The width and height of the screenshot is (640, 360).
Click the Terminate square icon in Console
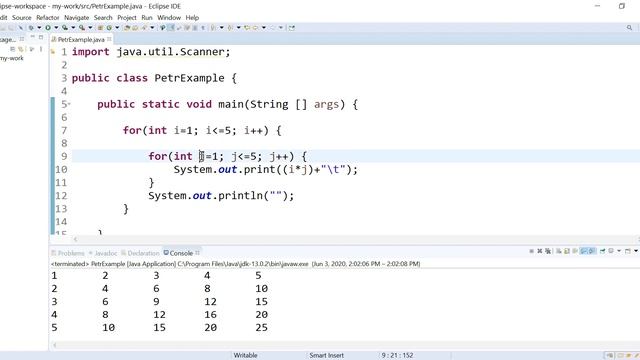[x=531, y=251]
